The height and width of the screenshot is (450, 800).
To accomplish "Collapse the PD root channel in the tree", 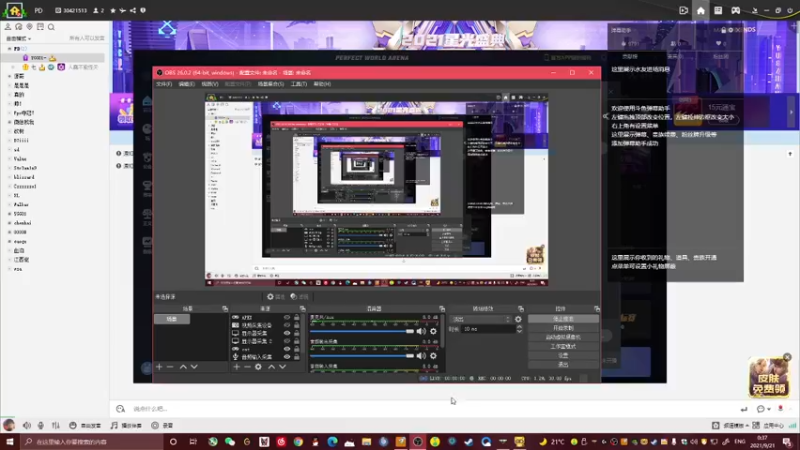I will [9, 48].
